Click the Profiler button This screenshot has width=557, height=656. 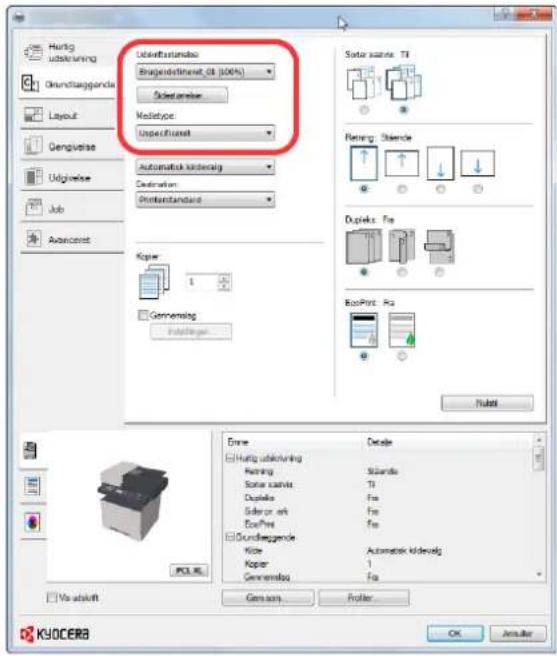click(x=364, y=598)
